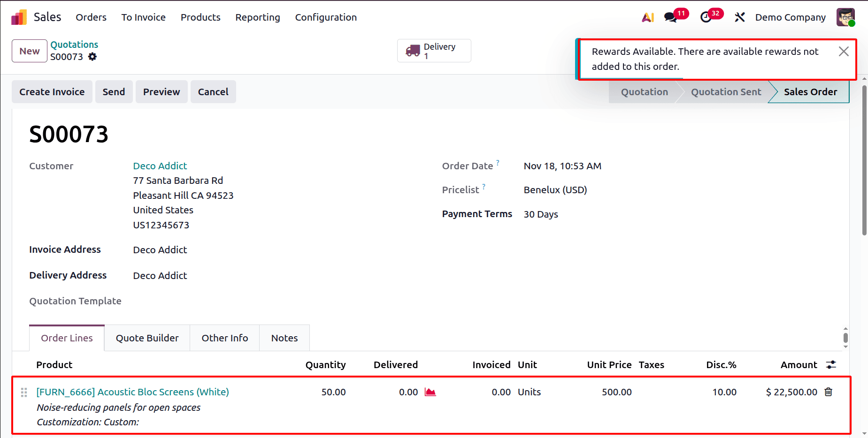Open the messages icon with 11 notifications

pyautogui.click(x=670, y=17)
